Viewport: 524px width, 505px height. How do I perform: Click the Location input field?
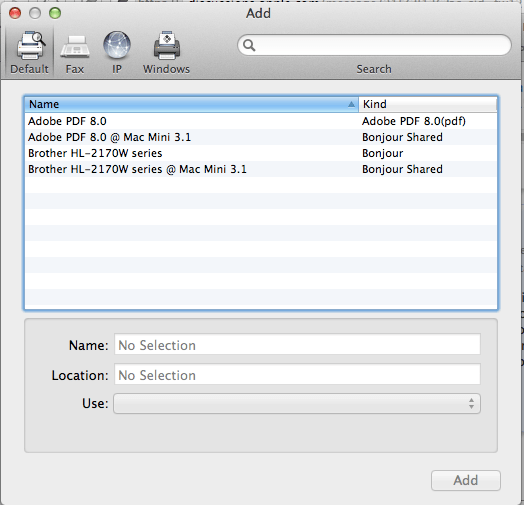click(297, 374)
